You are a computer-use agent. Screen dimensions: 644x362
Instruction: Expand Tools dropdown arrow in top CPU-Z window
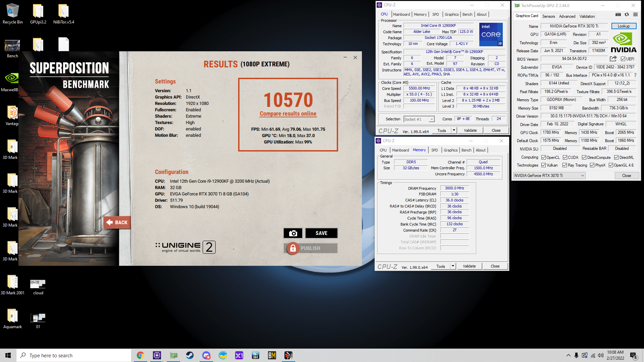(x=454, y=130)
